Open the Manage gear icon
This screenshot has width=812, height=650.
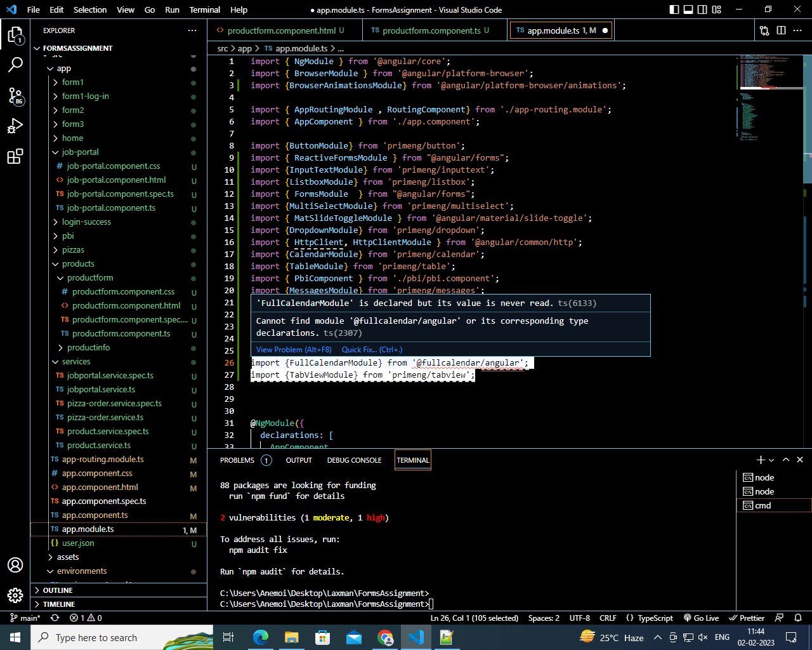tap(15, 595)
